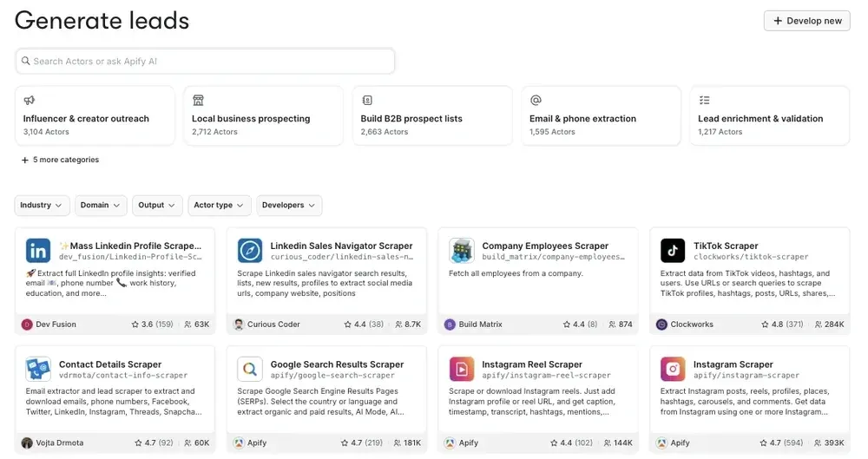Click the LinkedIn logo of Mass Linkedin Profile Scraper
The image size is (868, 459).
pyautogui.click(x=38, y=251)
